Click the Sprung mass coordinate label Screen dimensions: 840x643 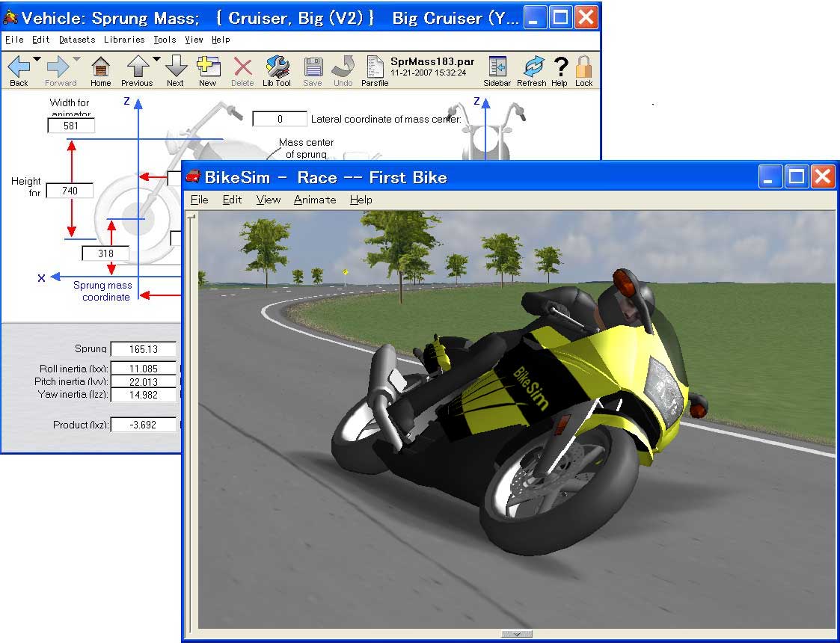[102, 292]
